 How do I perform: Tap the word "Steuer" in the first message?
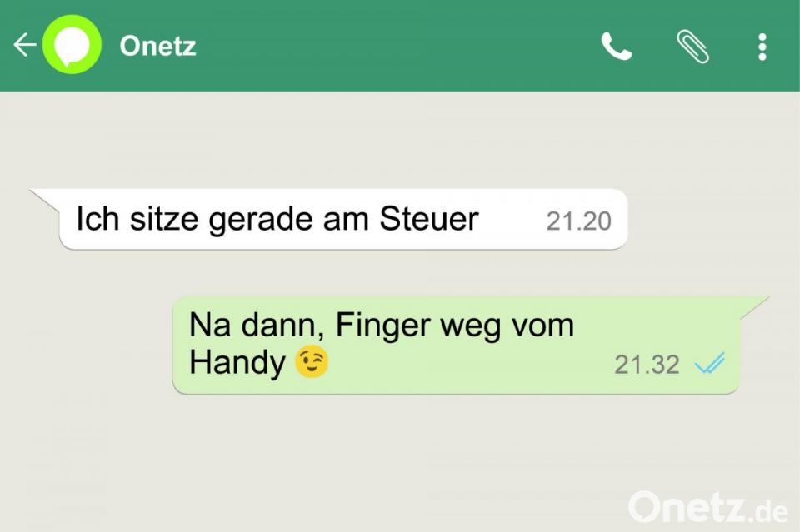[429, 219]
